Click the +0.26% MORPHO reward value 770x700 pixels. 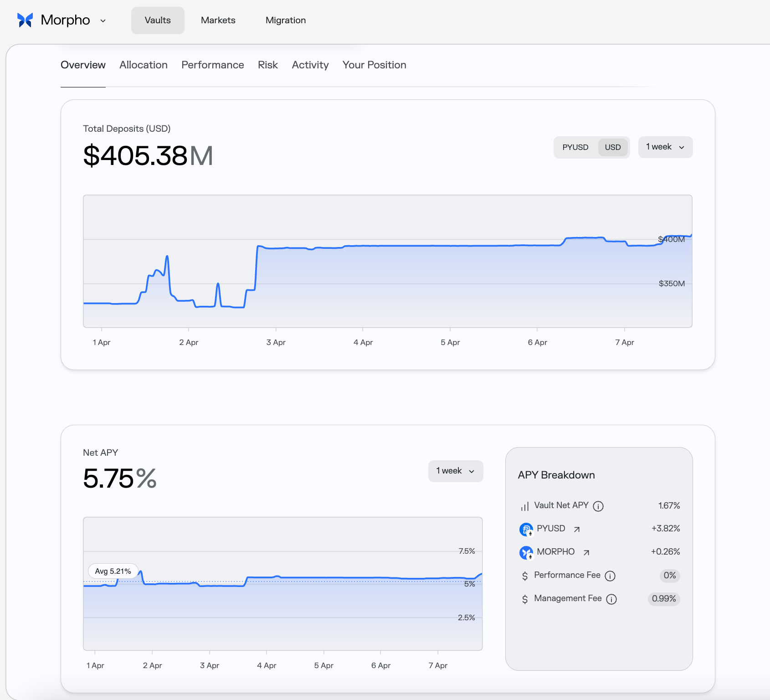665,552
